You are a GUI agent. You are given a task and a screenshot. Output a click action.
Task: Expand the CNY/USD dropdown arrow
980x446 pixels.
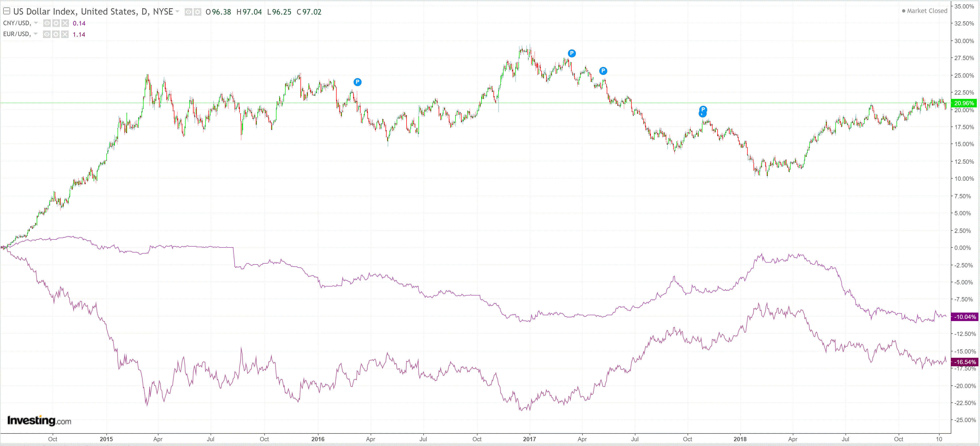pos(36,23)
